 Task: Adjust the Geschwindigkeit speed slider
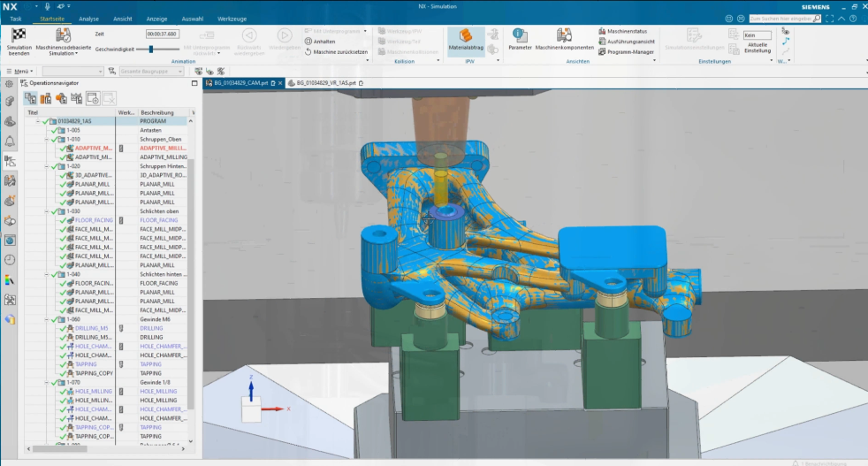pyautogui.click(x=151, y=50)
